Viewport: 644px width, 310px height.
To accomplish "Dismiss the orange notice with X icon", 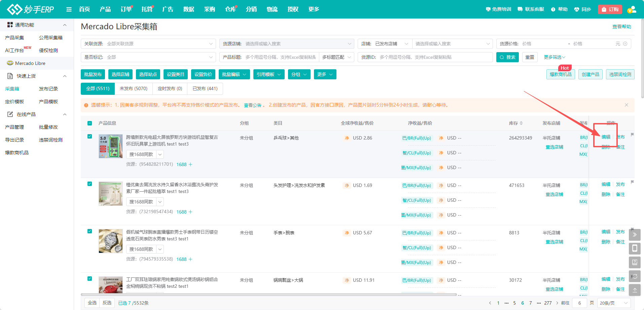I will 626,105.
